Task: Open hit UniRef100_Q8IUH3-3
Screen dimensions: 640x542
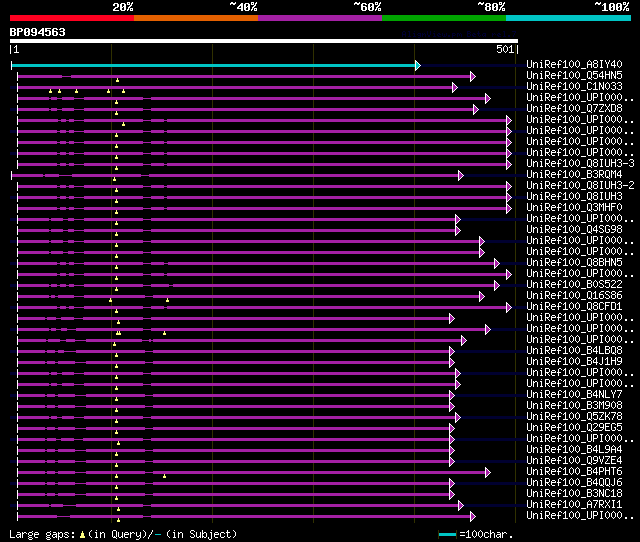Action: coord(580,163)
